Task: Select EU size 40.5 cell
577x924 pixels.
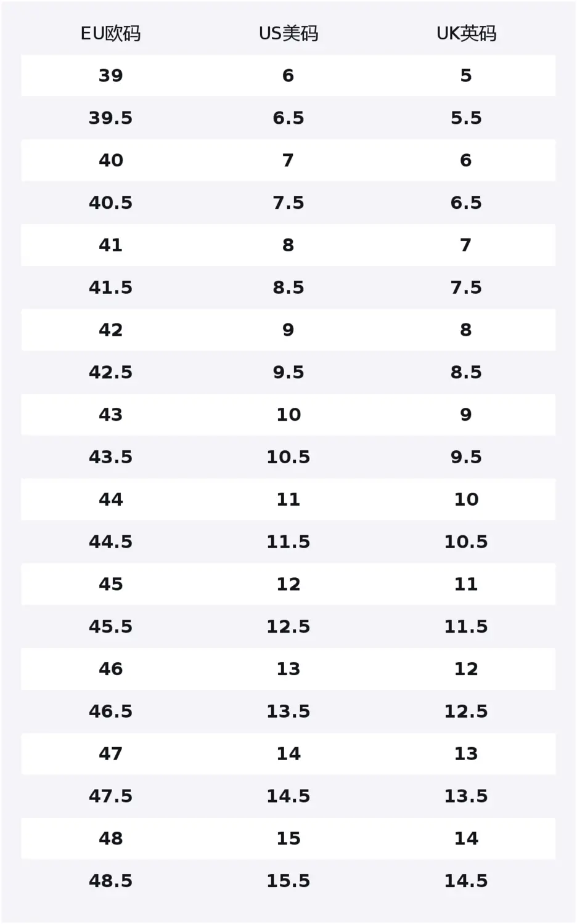Action: pos(111,203)
